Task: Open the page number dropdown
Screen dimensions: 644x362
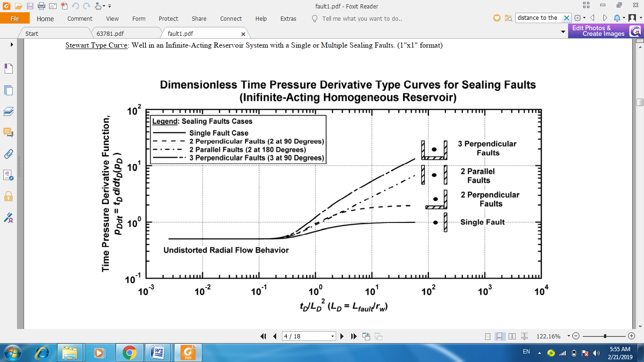Action: (x=332, y=336)
